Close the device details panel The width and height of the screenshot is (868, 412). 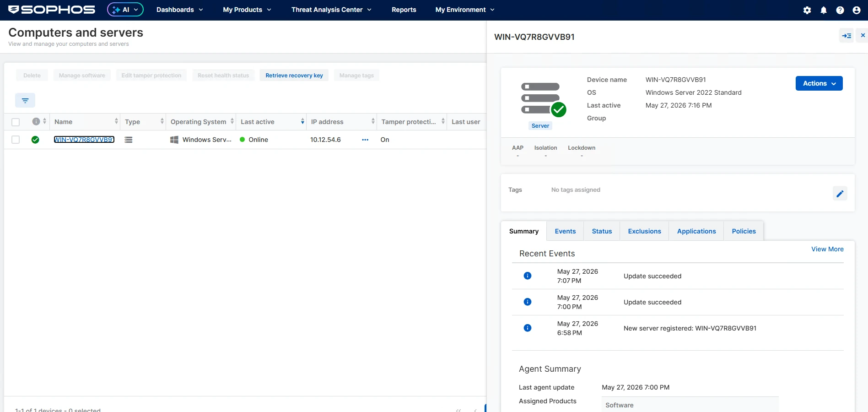pos(863,35)
